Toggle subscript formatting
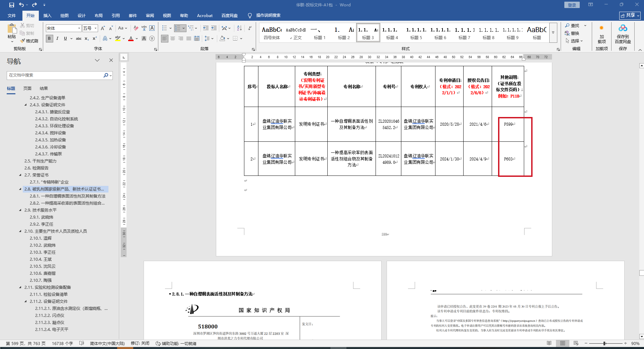This screenshot has width=644, height=349. 87,39
